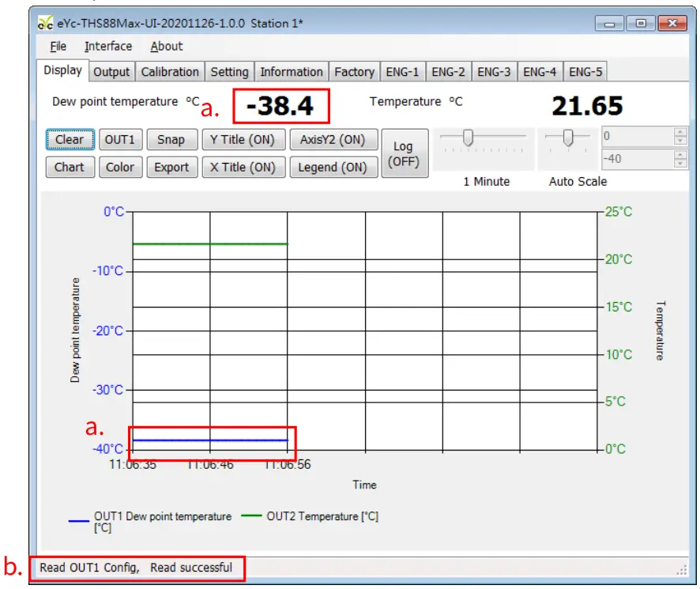Click the Snap button
This screenshot has width=700, height=589.
171,140
